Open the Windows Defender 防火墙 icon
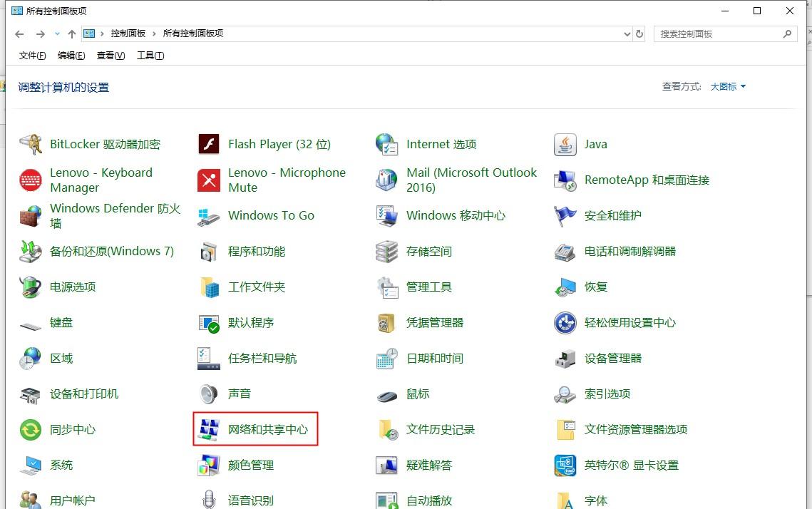This screenshot has height=509, width=812. click(31, 215)
